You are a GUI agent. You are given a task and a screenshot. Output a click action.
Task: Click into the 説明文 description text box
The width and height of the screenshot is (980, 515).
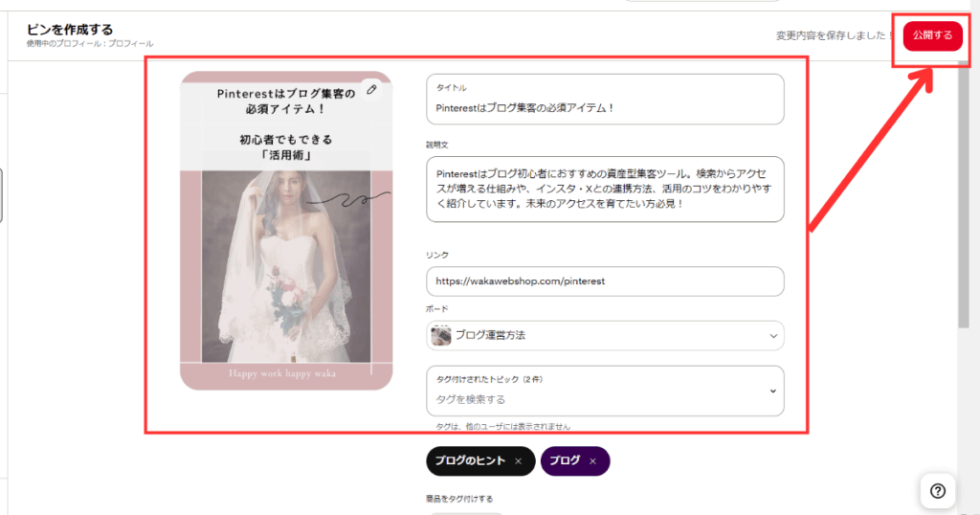point(605,190)
